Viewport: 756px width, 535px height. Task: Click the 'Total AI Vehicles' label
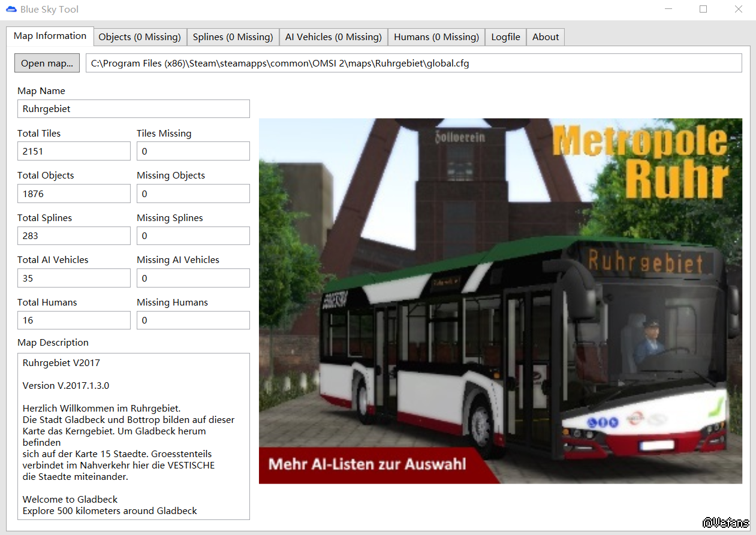tap(53, 260)
